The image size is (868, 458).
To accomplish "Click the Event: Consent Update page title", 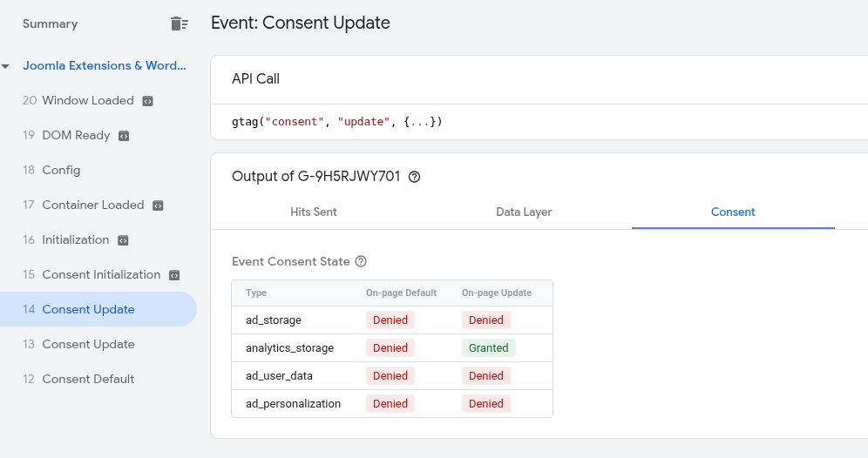I will click(301, 23).
